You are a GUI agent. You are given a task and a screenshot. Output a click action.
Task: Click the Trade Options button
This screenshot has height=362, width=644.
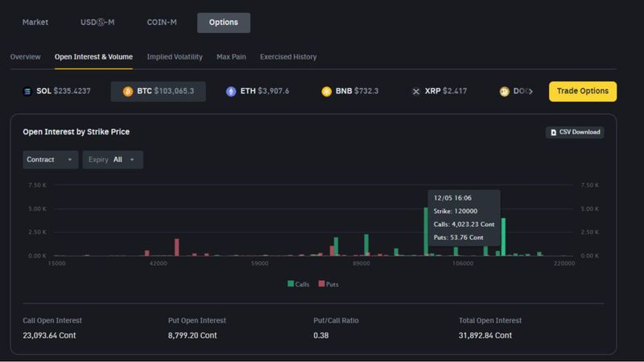582,91
